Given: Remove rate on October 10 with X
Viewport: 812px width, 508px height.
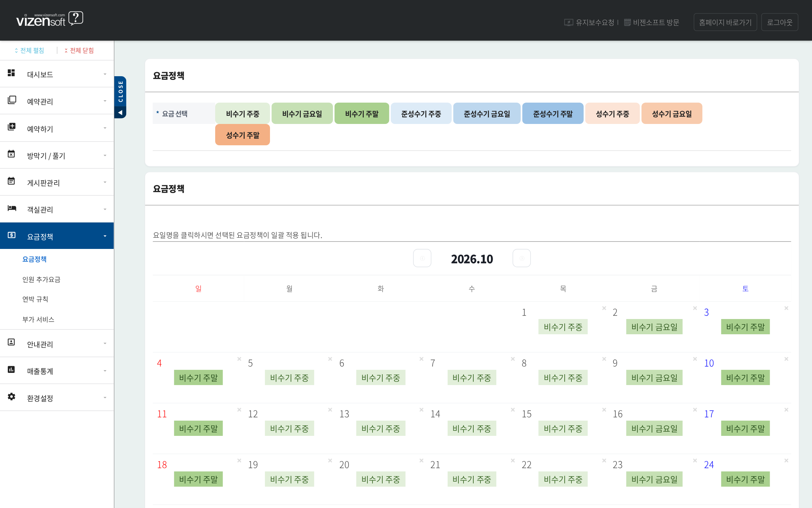Looking at the screenshot, I should (786, 359).
